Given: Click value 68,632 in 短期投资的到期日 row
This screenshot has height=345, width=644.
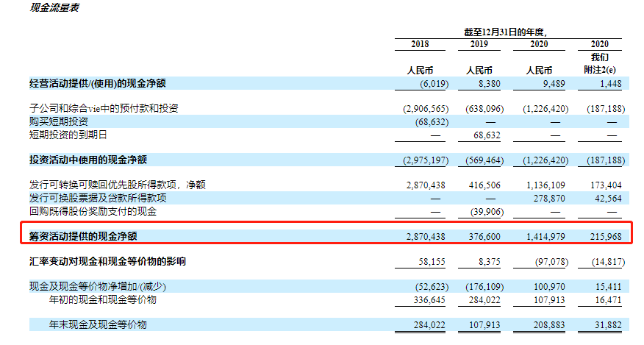Looking at the screenshot, I should (x=487, y=135).
